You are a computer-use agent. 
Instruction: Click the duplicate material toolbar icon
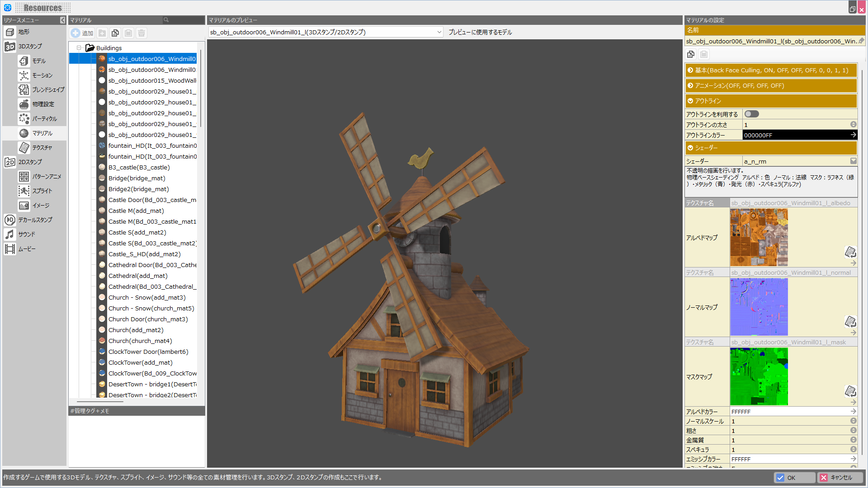[115, 33]
